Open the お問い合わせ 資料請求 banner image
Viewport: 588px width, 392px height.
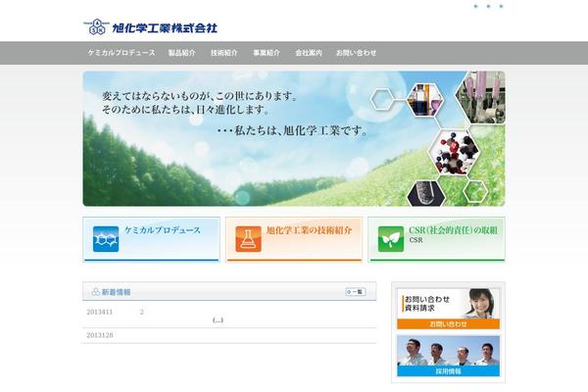tap(448, 304)
